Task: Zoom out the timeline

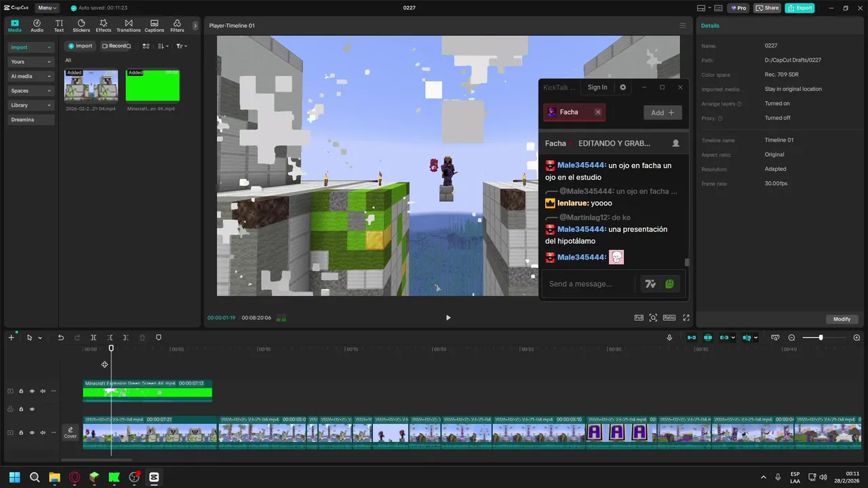Action: (791, 338)
